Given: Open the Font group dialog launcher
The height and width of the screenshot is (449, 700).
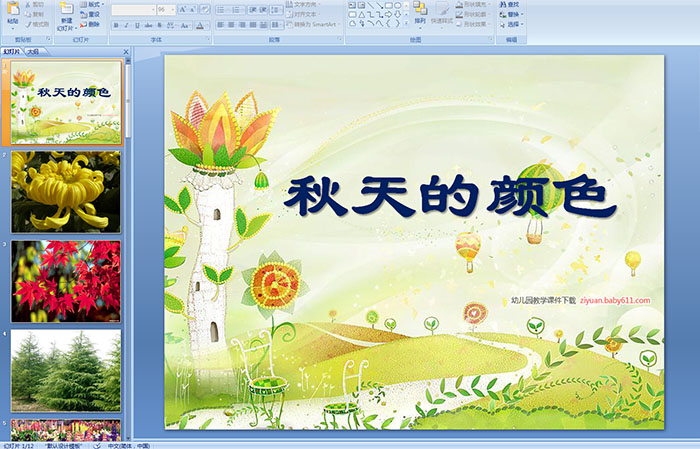Looking at the screenshot, I should point(208,39).
